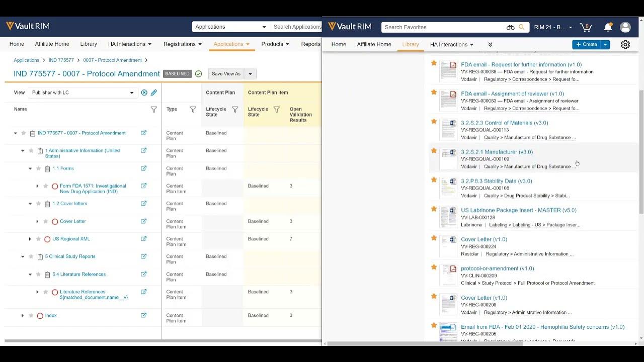Open the Library tab in right window
This screenshot has width=644, height=362.
point(411,44)
